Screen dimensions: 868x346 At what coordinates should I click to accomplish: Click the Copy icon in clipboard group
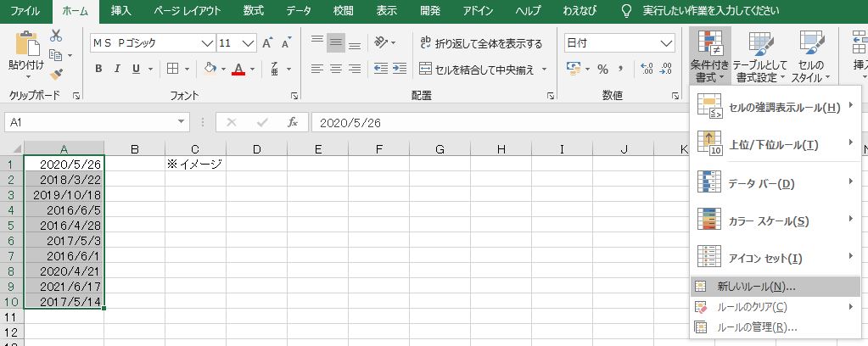click(x=56, y=55)
